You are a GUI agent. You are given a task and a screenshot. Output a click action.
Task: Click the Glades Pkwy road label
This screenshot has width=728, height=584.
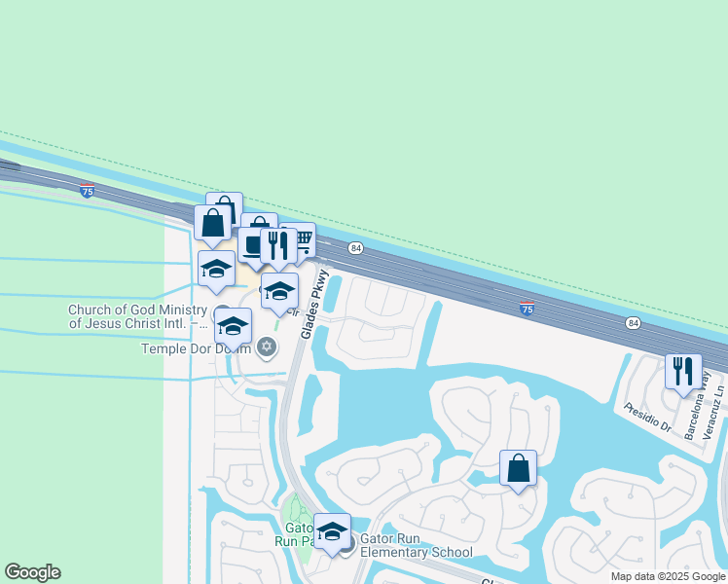(314, 305)
